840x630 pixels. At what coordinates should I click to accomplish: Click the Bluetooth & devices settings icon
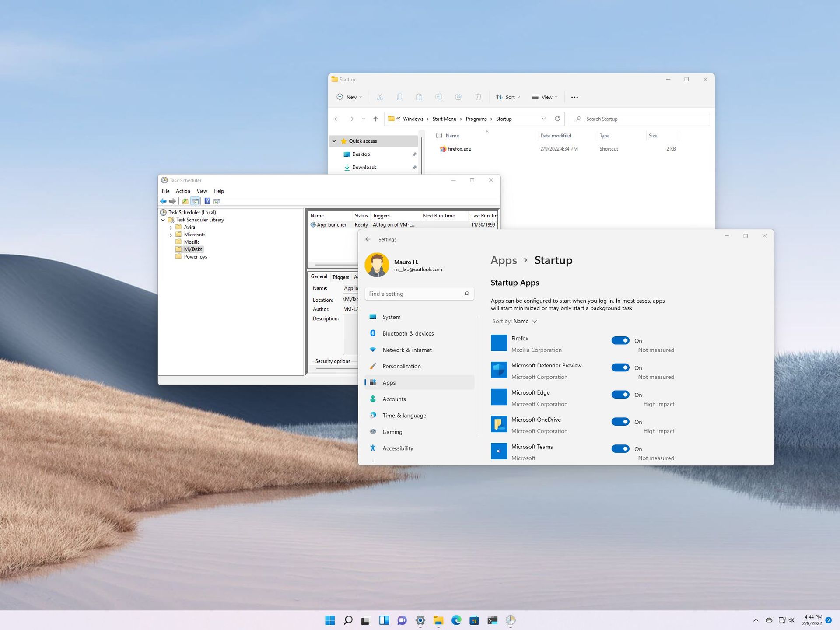coord(373,333)
